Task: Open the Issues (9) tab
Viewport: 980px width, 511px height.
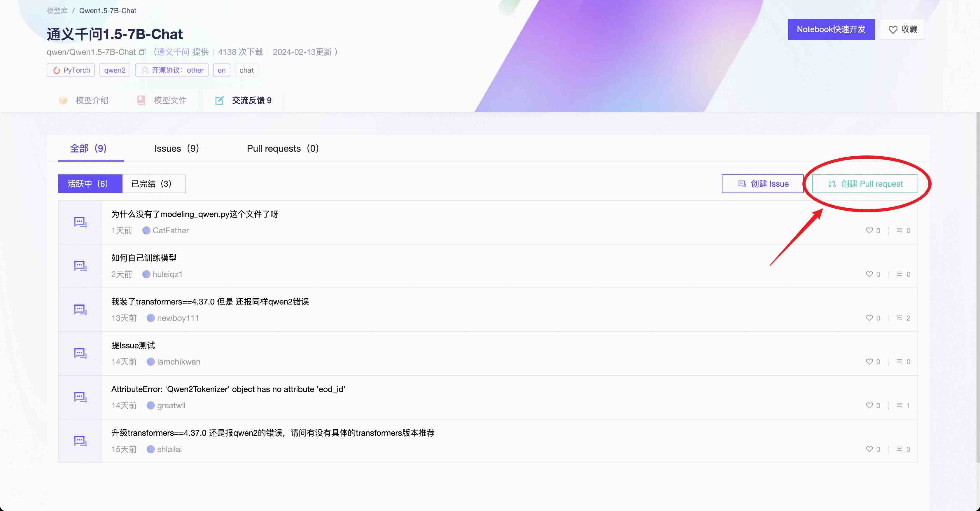Action: (176, 148)
